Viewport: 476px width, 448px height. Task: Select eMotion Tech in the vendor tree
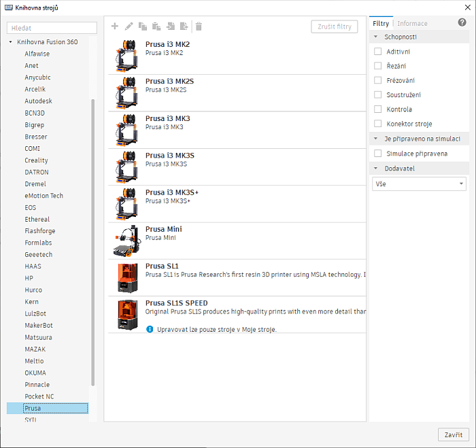coord(44,196)
